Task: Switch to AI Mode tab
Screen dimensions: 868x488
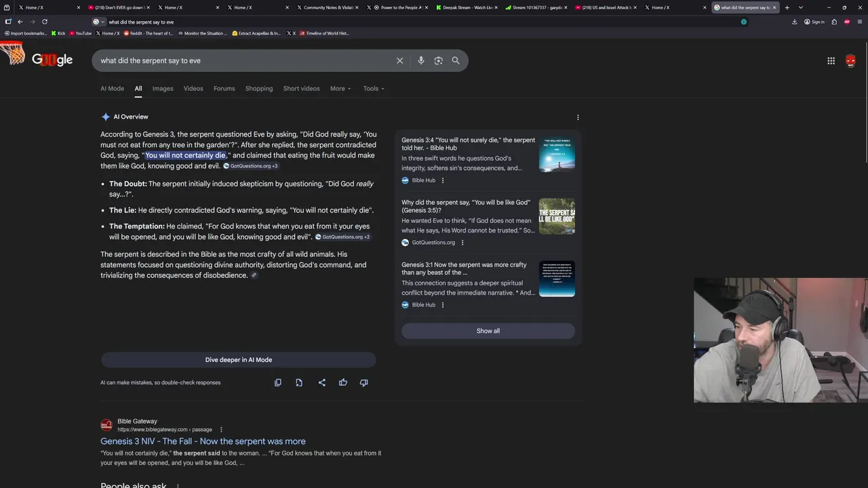Action: pyautogui.click(x=113, y=89)
